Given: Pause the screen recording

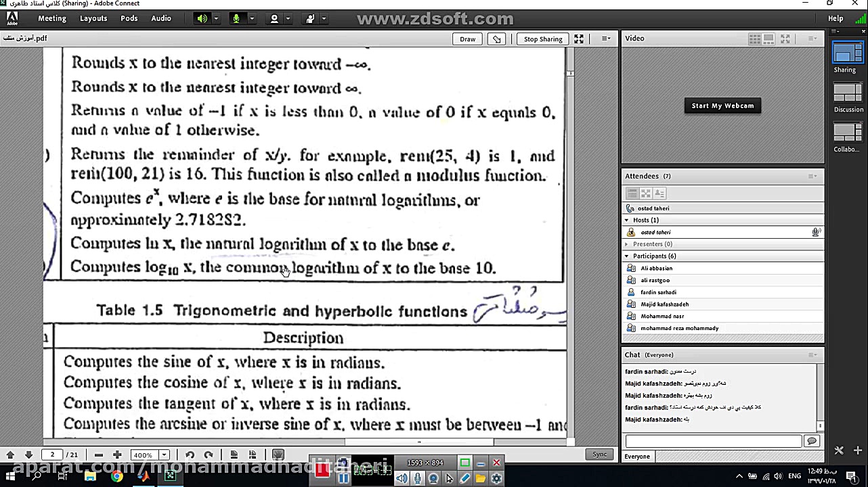Looking at the screenshot, I should click(x=343, y=478).
